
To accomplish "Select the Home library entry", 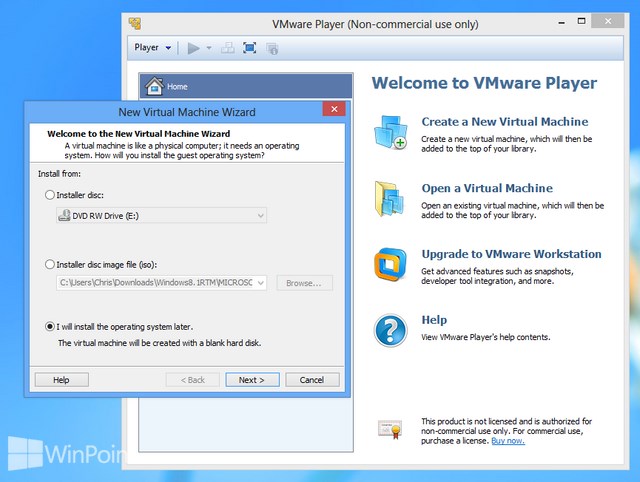I will pos(246,86).
